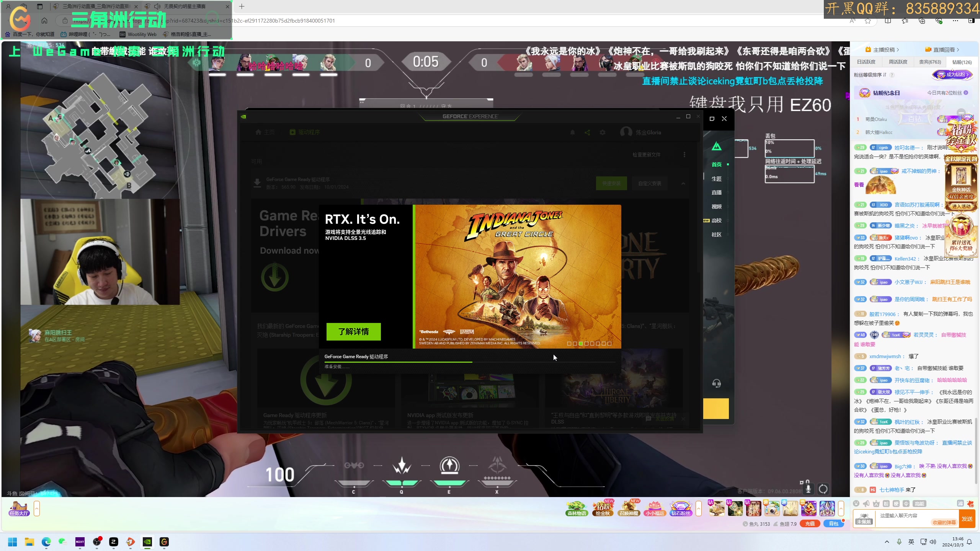The height and width of the screenshot is (551, 980).
Task: Click the headset support icon in launcher sidebar
Action: click(x=716, y=383)
